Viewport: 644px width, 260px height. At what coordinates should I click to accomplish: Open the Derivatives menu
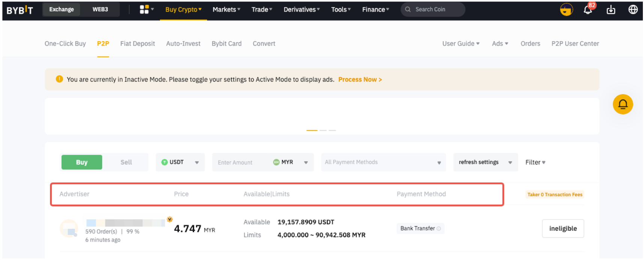pos(301,9)
